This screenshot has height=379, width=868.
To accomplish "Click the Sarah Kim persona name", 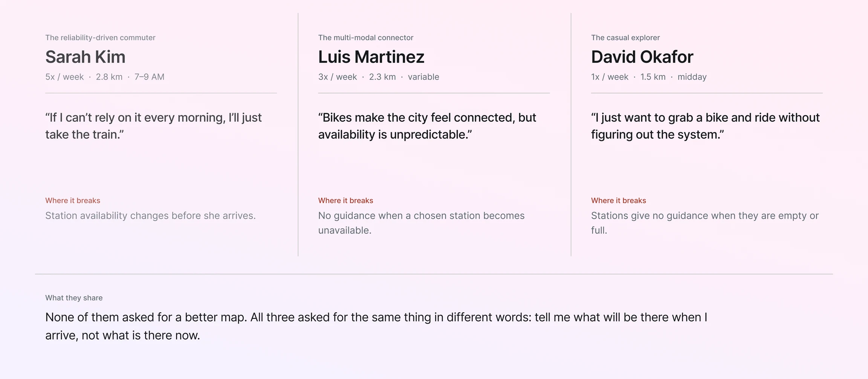I will tap(85, 57).
